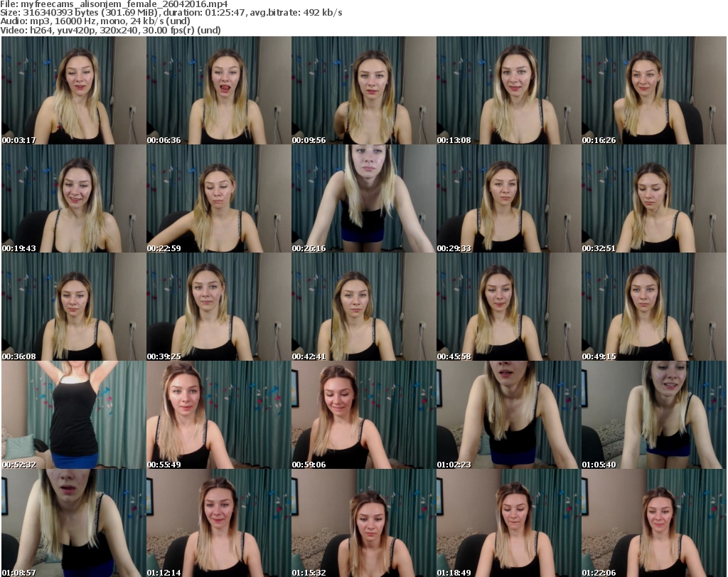Click the 00:39:25 frame

pos(219,307)
